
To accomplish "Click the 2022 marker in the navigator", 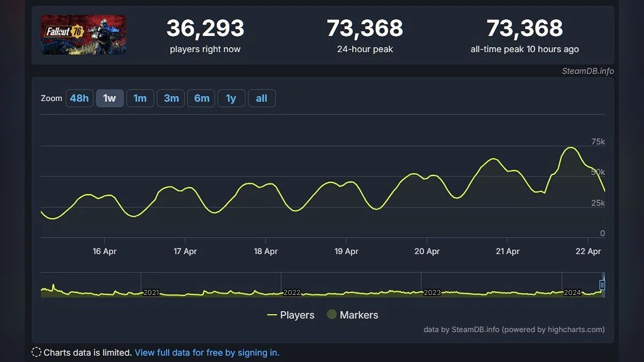I will pyautogui.click(x=292, y=293).
